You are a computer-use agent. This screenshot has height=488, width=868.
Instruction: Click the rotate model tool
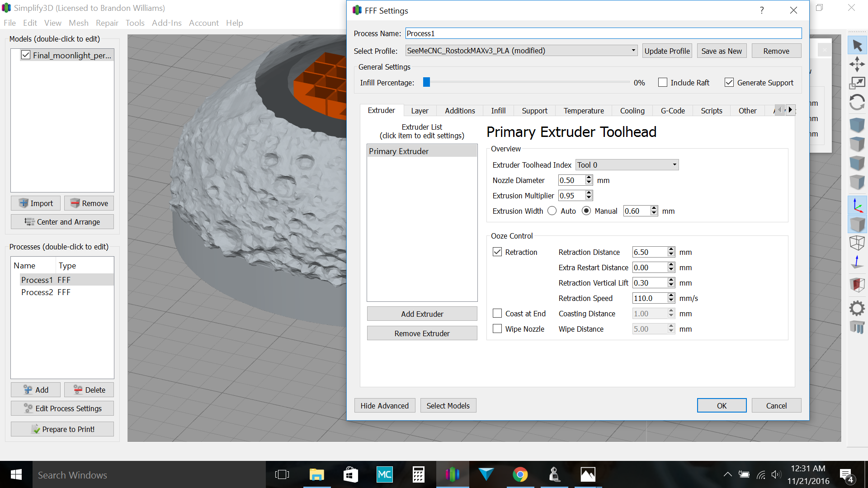(x=857, y=103)
